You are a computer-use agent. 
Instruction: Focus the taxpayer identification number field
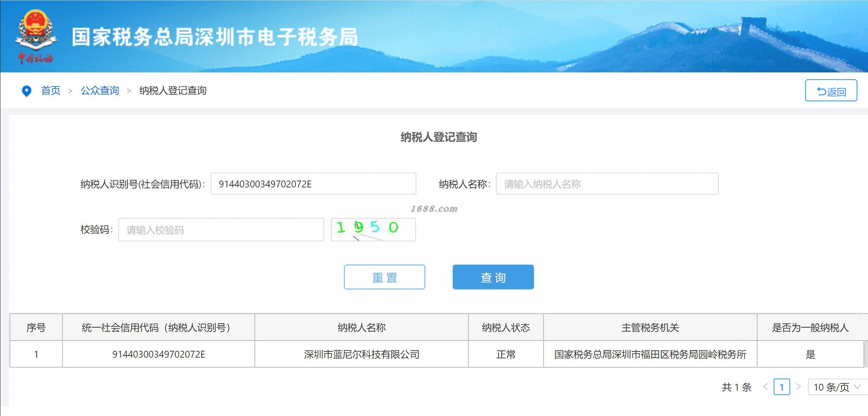coord(313,184)
